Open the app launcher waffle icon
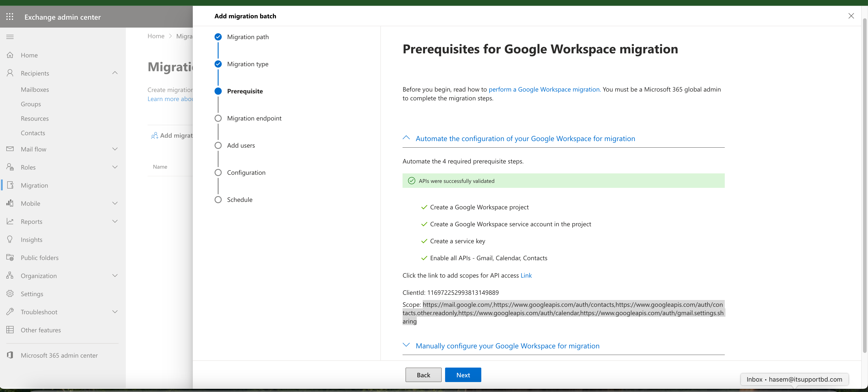The width and height of the screenshot is (868, 392). [x=10, y=17]
